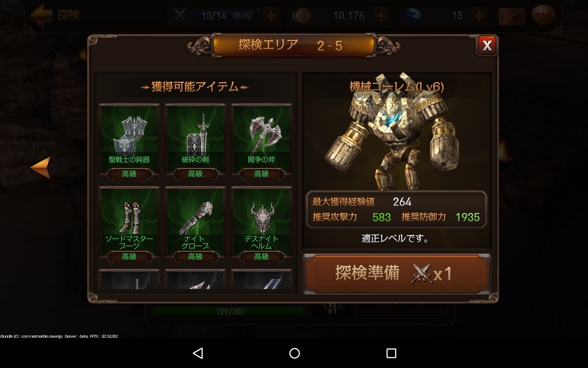The image size is (588, 368).
Task: Tap the Android back navigation button
Action: click(x=198, y=353)
